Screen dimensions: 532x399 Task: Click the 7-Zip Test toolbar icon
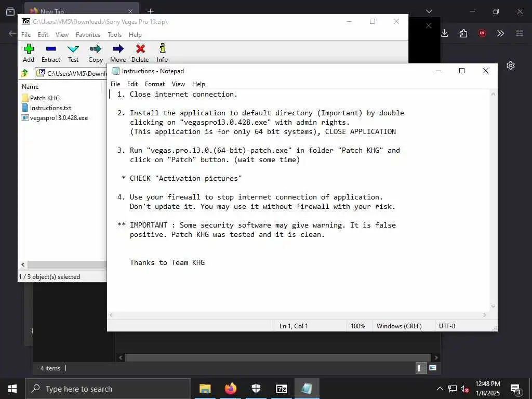point(73,53)
